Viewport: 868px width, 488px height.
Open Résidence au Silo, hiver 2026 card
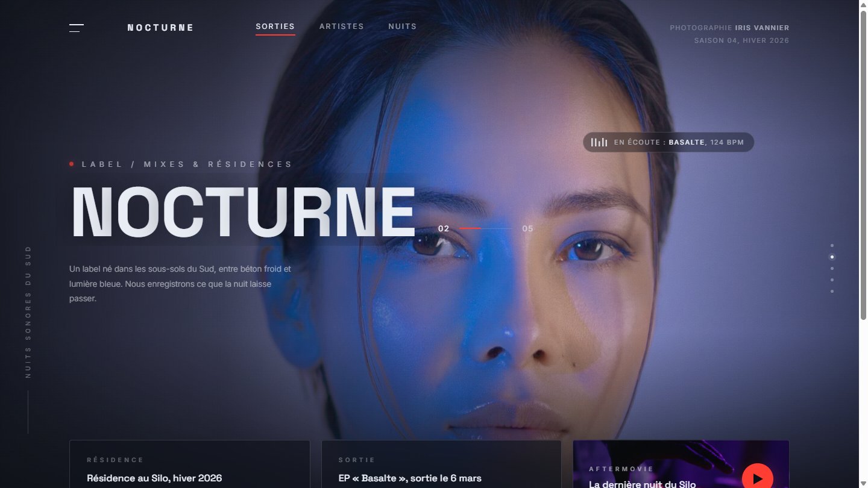[189, 464]
